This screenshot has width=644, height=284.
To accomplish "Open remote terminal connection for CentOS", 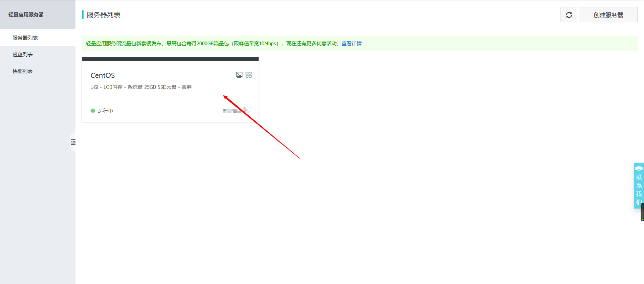I will point(239,75).
